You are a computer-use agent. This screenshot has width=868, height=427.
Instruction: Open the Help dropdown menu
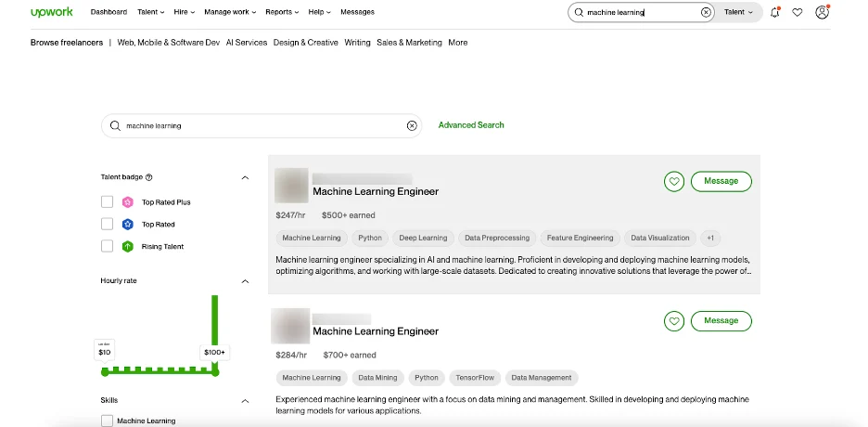(319, 12)
